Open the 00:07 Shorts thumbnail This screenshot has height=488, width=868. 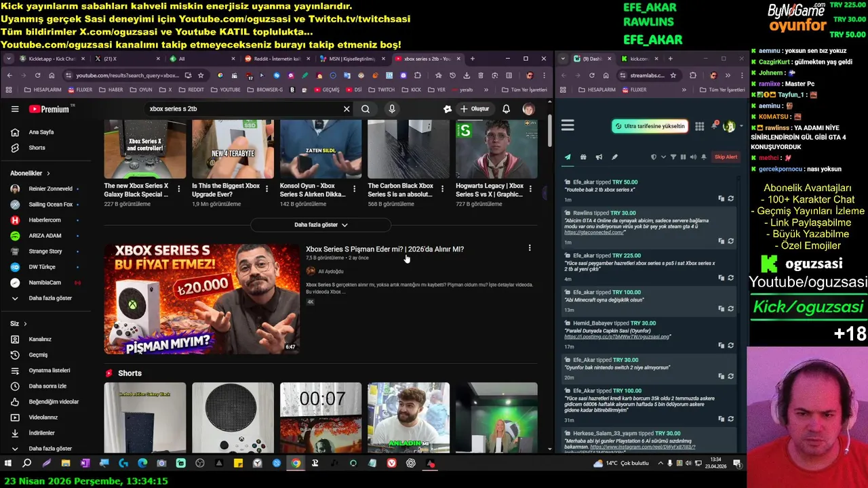(321, 418)
